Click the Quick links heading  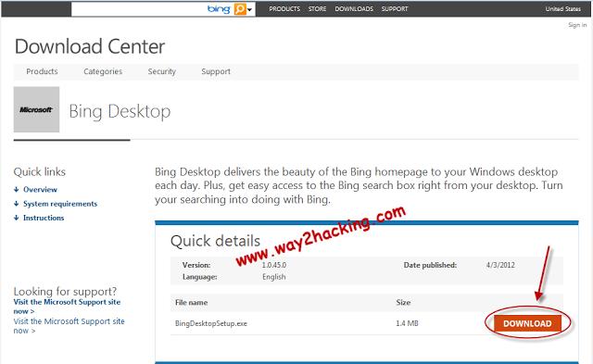(40, 172)
